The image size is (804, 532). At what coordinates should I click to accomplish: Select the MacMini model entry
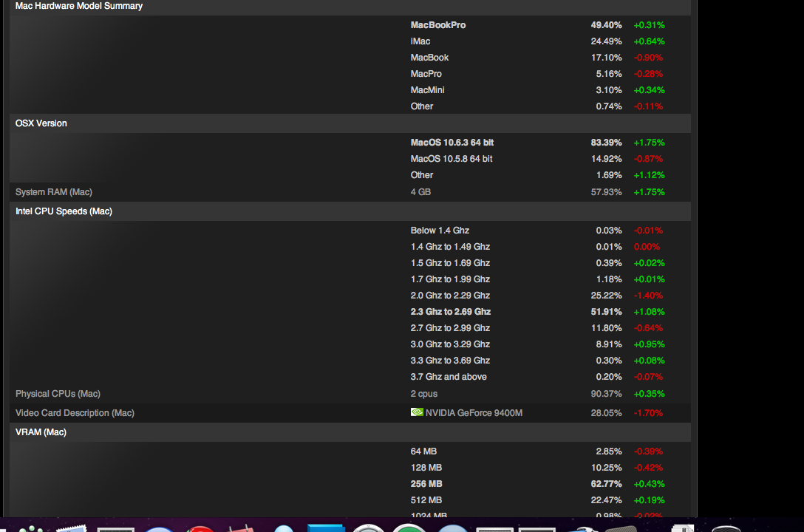click(427, 90)
